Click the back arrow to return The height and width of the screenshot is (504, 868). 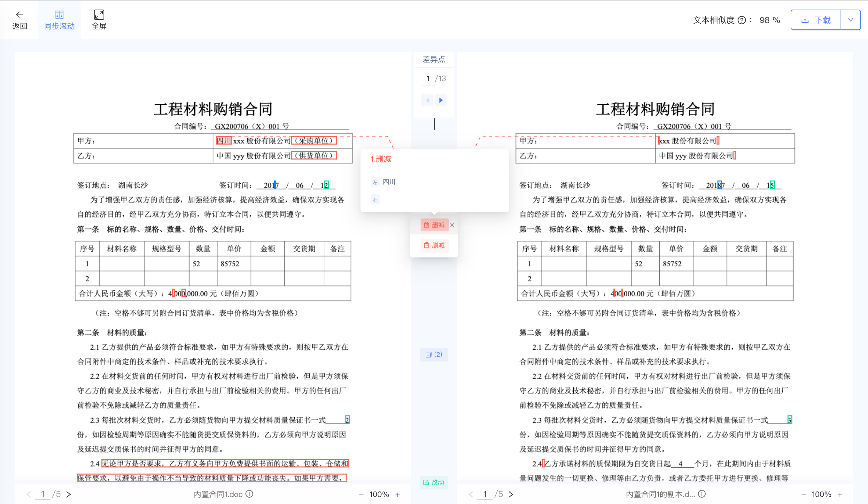(x=19, y=15)
